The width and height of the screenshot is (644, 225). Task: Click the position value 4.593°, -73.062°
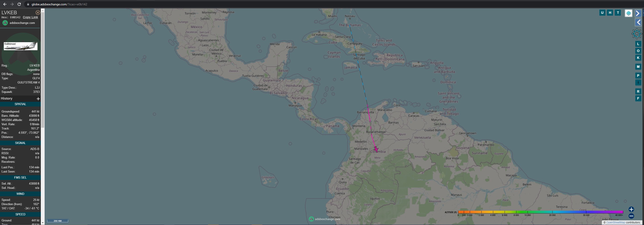pyautogui.click(x=29, y=133)
